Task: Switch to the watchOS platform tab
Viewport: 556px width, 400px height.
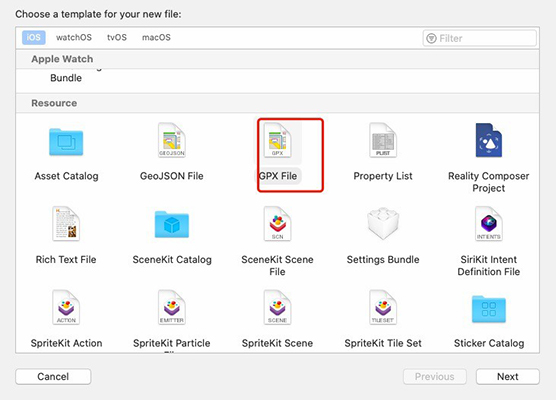Action: click(x=74, y=37)
